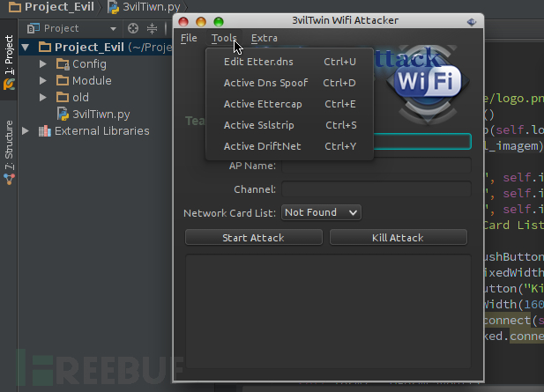Screen dimensions: 544x392
Task: Choose Edit Etter.dns from Tools menu
Action: tap(290, 62)
